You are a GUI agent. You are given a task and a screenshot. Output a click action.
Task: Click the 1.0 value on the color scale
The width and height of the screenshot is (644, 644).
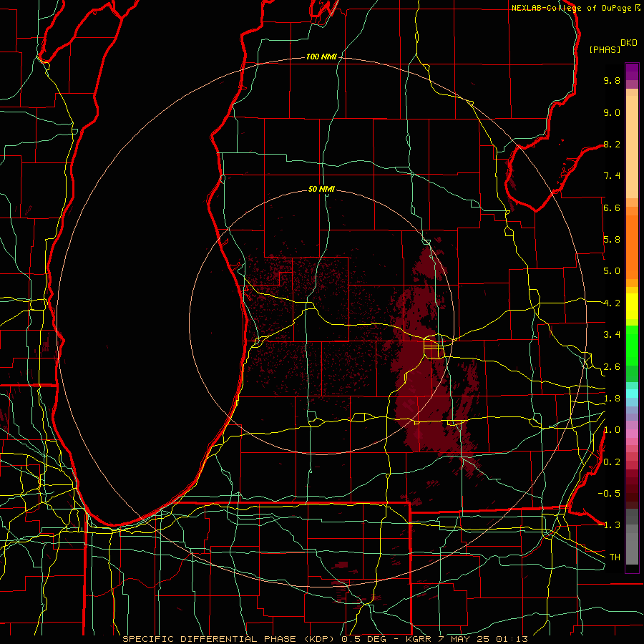[x=612, y=430]
